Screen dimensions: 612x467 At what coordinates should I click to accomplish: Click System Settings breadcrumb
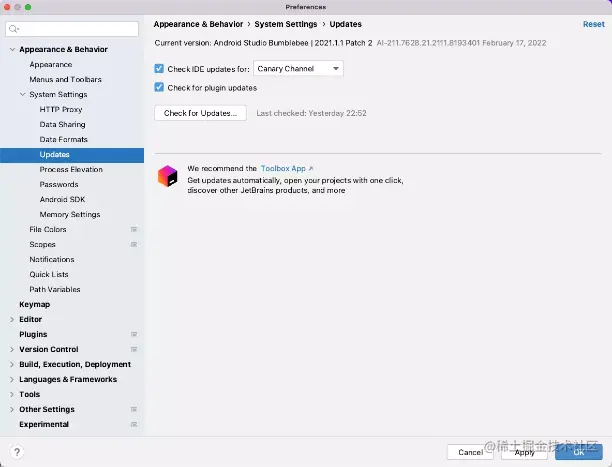pos(286,24)
